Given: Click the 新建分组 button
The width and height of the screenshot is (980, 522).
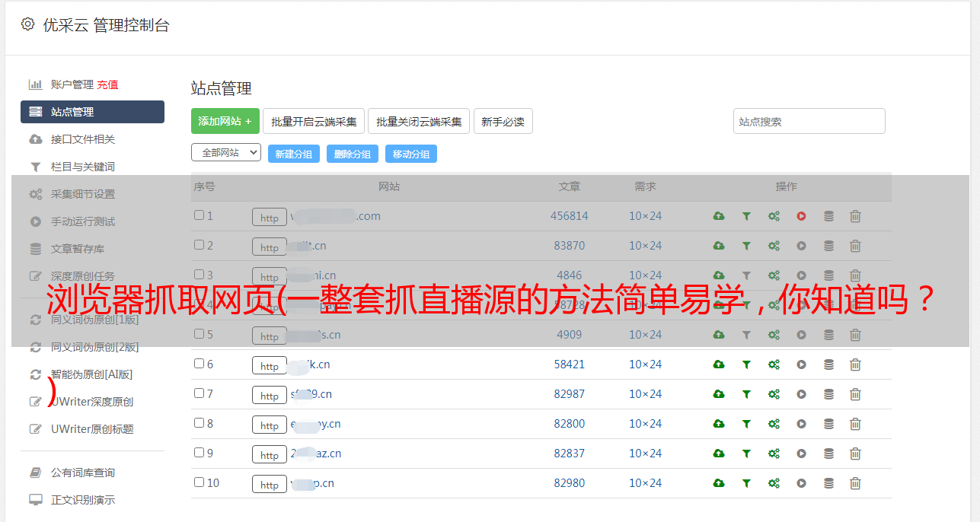Looking at the screenshot, I should pos(294,154).
